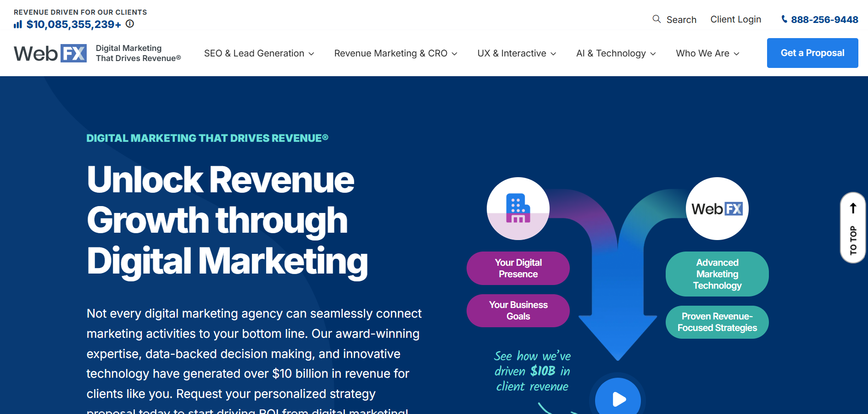Click Get a Proposal button
The width and height of the screenshot is (868, 414).
pos(812,53)
